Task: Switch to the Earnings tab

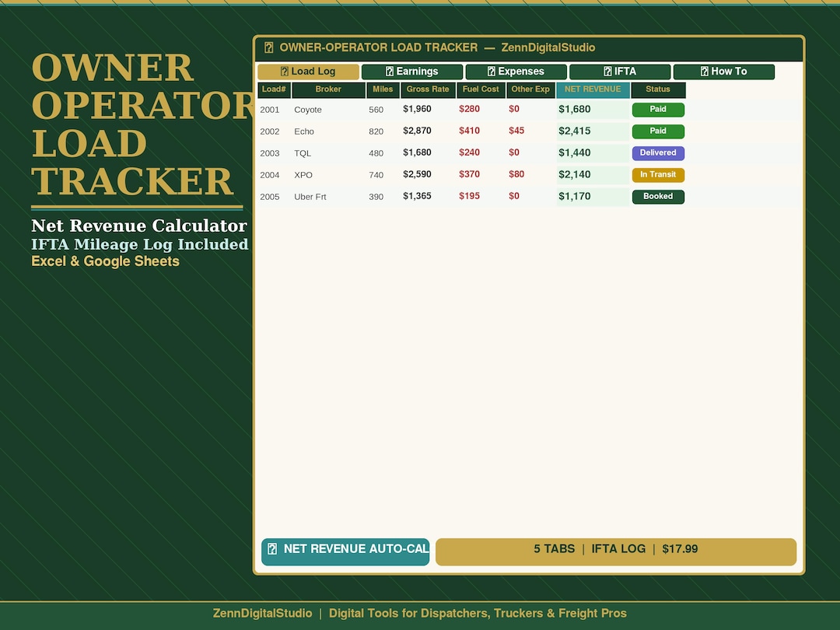Action: click(x=412, y=72)
